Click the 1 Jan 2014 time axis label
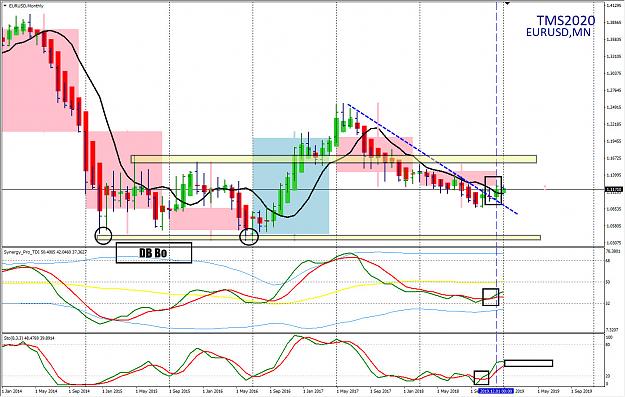Image resolution: width=625 pixels, height=397 pixels. [13, 391]
